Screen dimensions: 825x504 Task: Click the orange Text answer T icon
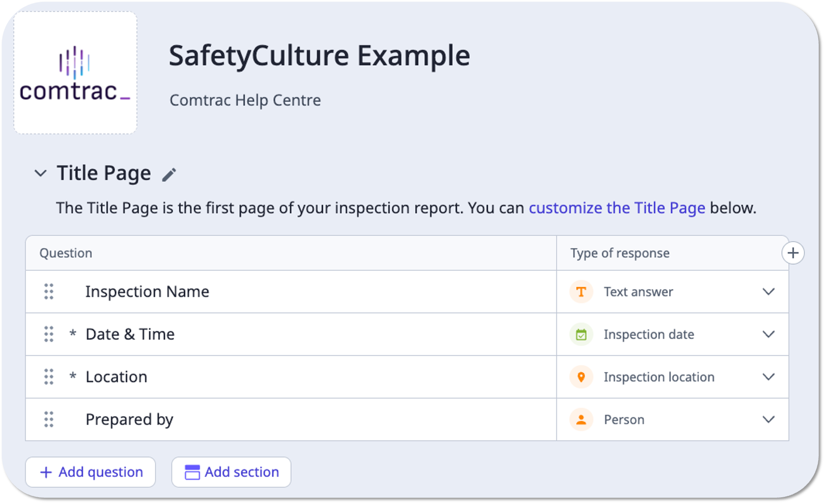point(581,292)
